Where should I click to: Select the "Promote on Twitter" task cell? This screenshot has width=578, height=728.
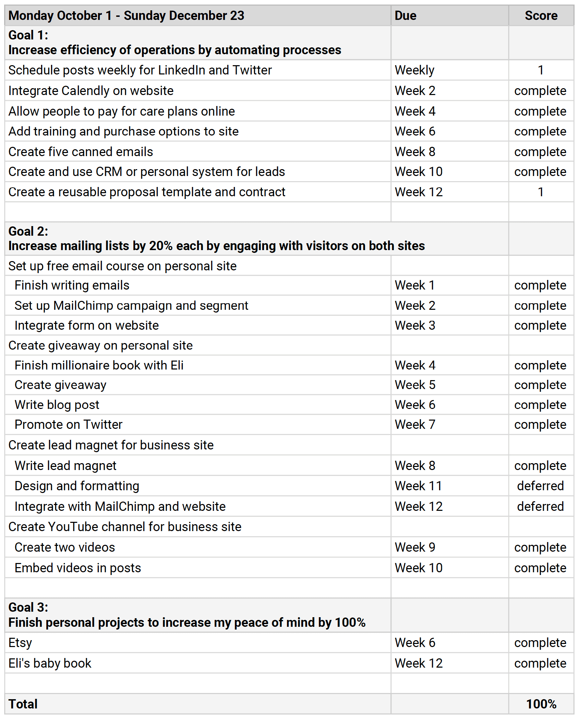click(68, 425)
